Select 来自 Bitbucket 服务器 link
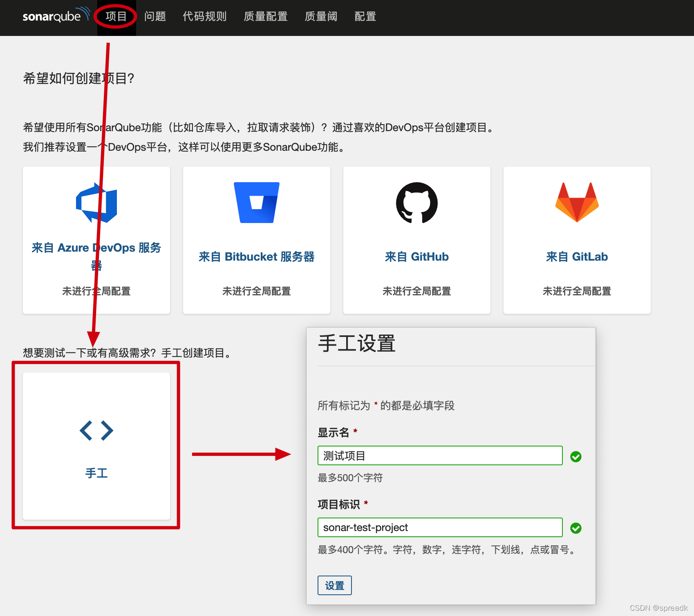This screenshot has width=694, height=616. 257,257
